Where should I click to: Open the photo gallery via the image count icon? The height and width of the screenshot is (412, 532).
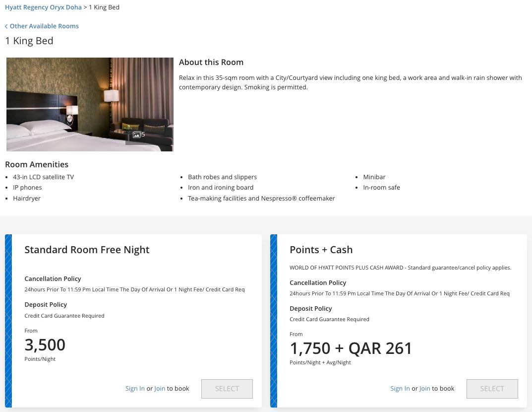point(138,134)
